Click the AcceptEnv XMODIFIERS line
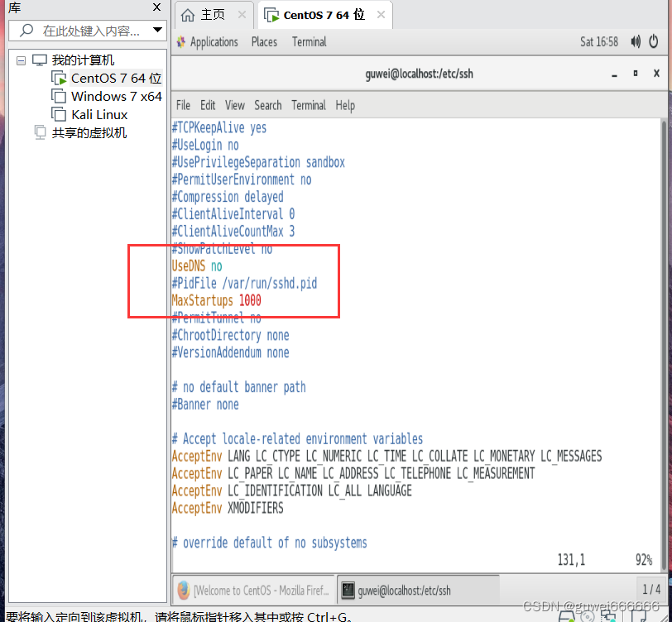The image size is (672, 622). pyautogui.click(x=228, y=508)
